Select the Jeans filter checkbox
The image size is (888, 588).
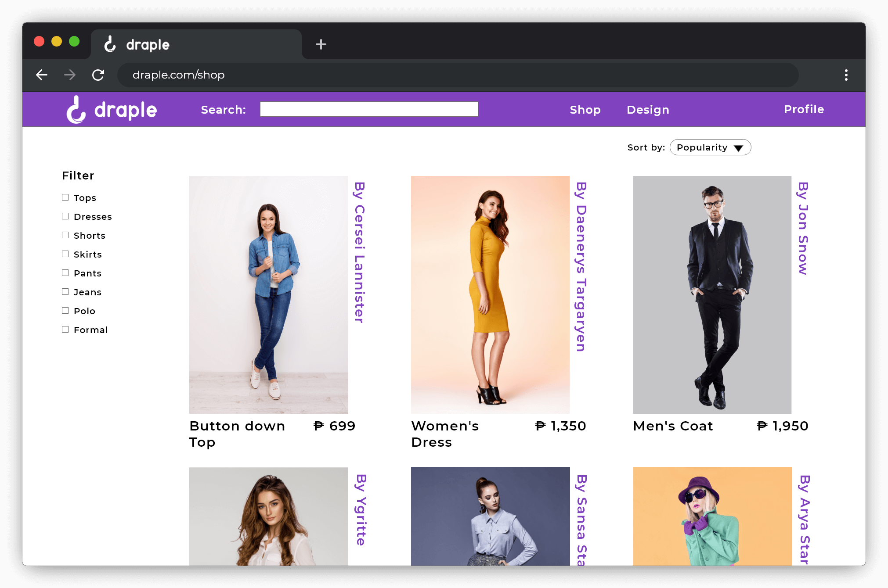coord(65,292)
